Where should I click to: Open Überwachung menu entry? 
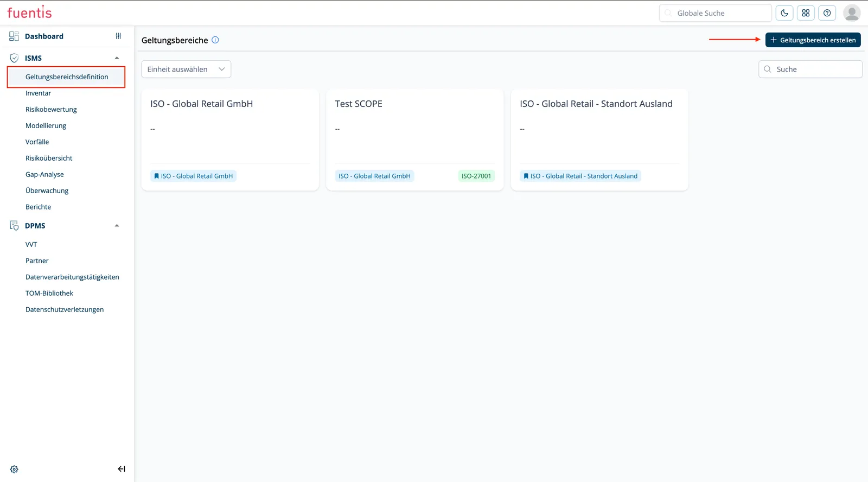[47, 191]
